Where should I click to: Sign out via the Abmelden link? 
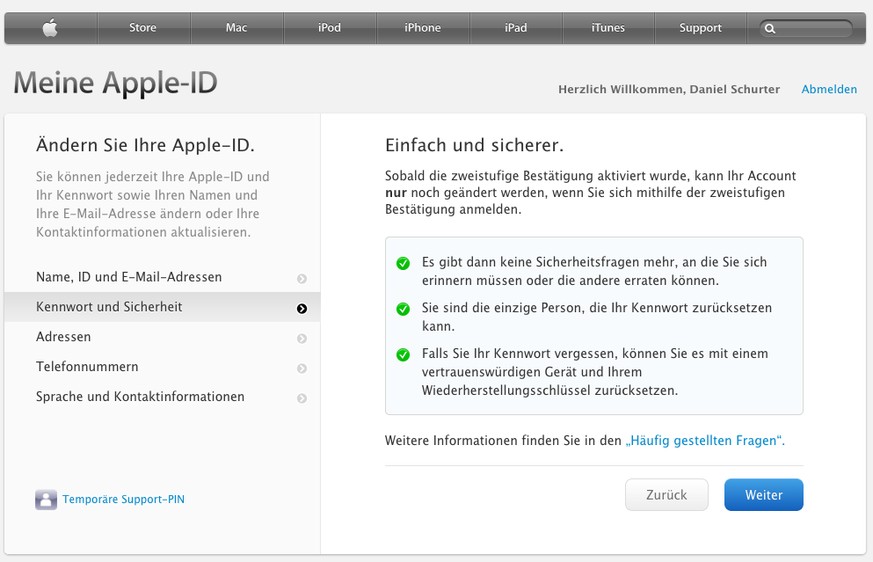(829, 89)
